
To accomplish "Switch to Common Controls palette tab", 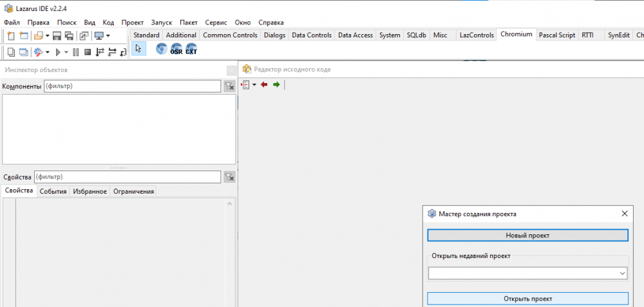I will (231, 35).
